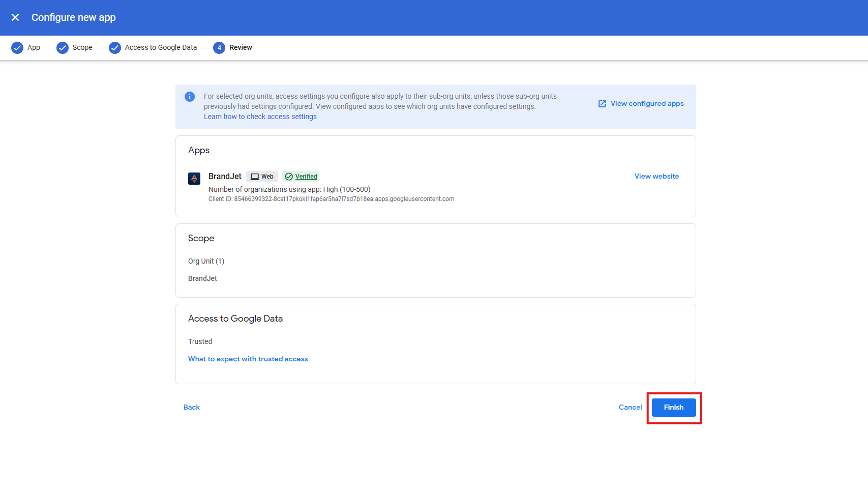Click the Verified badge checkmark icon
The height and width of the screenshot is (489, 868).
pyautogui.click(x=289, y=177)
